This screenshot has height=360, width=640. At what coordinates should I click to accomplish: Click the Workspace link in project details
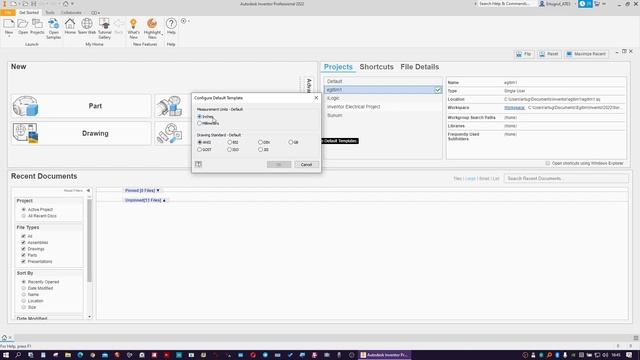(514, 108)
